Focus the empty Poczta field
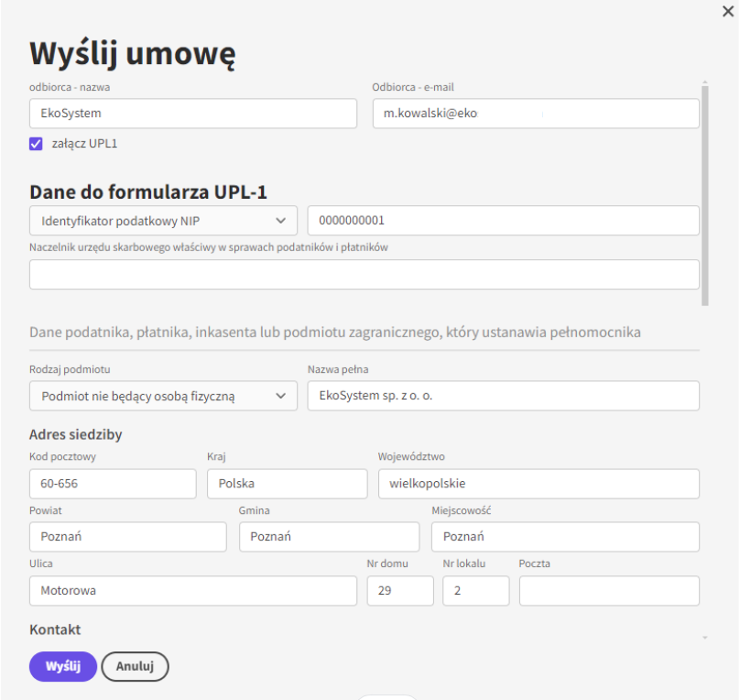 pos(609,590)
